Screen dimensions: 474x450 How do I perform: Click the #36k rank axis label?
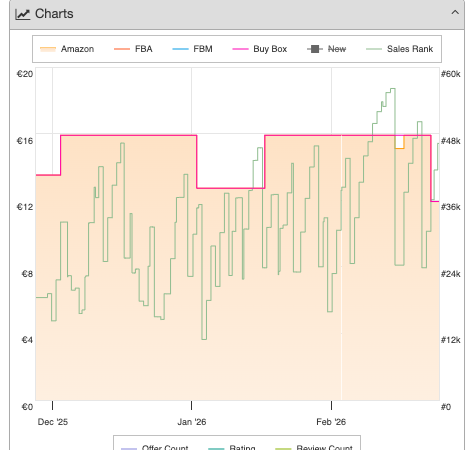click(x=451, y=207)
